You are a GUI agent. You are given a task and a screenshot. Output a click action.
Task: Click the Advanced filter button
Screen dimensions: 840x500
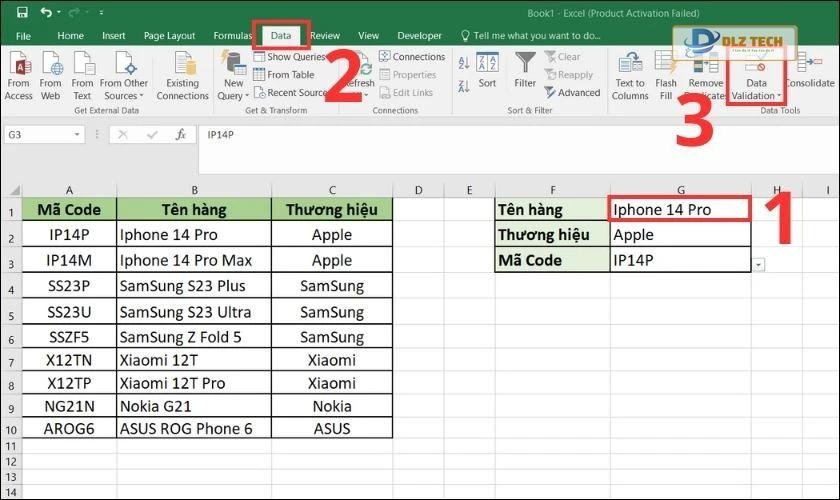pyautogui.click(x=578, y=92)
